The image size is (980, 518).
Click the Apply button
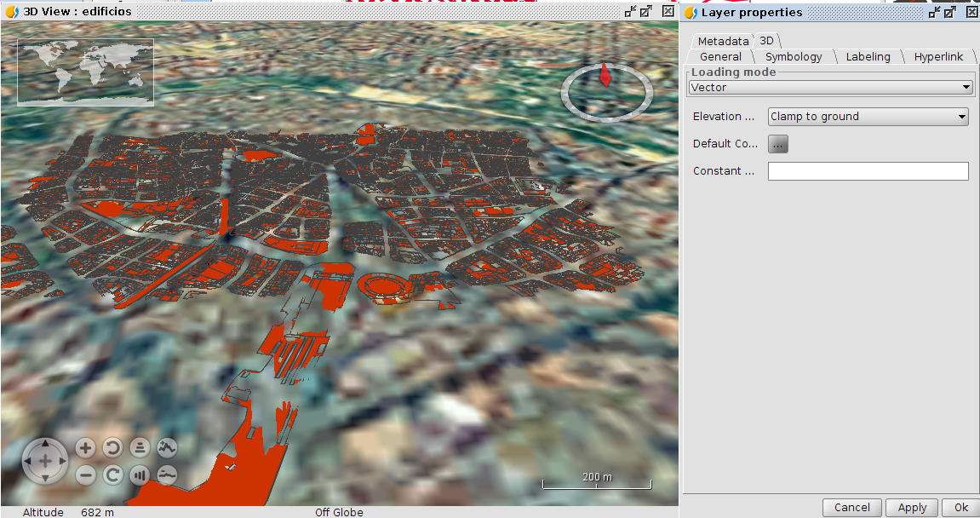(x=912, y=508)
